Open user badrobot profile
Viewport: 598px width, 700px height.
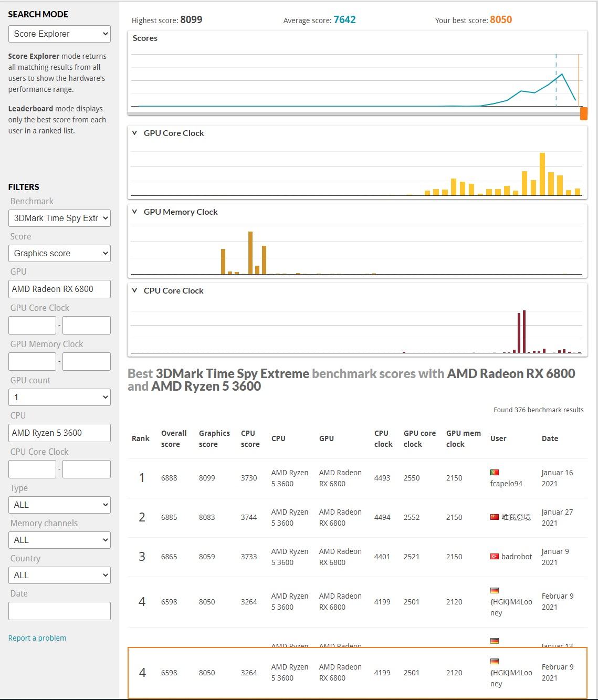(x=517, y=557)
